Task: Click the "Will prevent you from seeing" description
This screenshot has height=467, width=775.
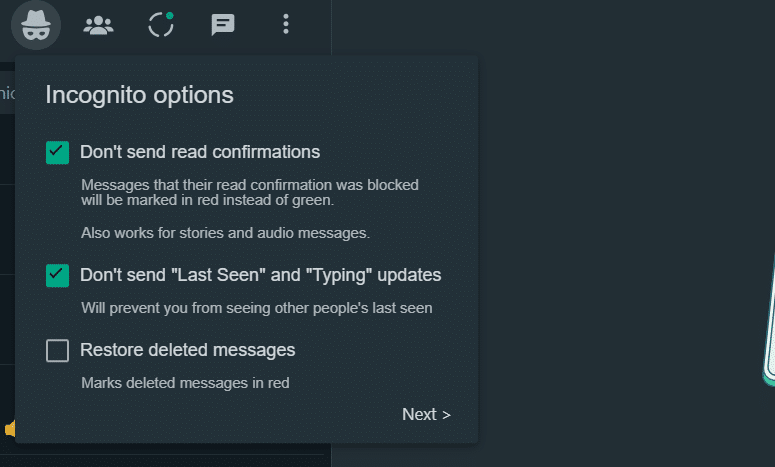Action: point(257,308)
